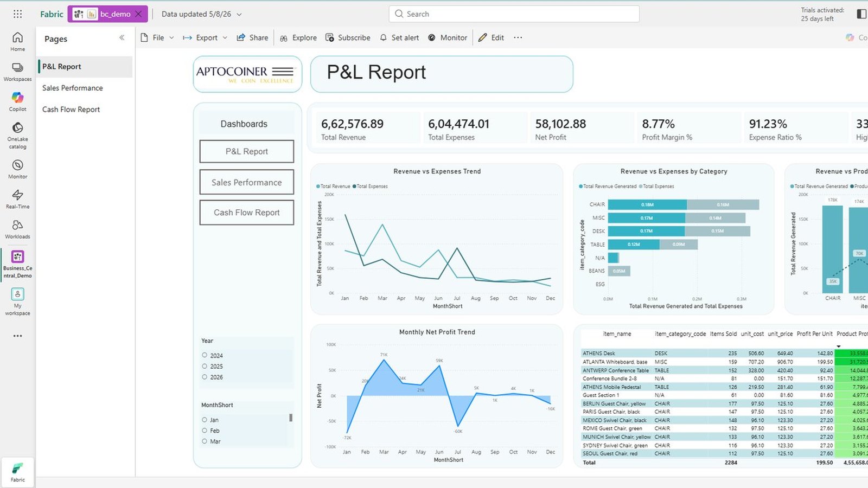The image size is (868, 488).
Task: Toggle the side panel icon near Trials
Action: (861, 14)
